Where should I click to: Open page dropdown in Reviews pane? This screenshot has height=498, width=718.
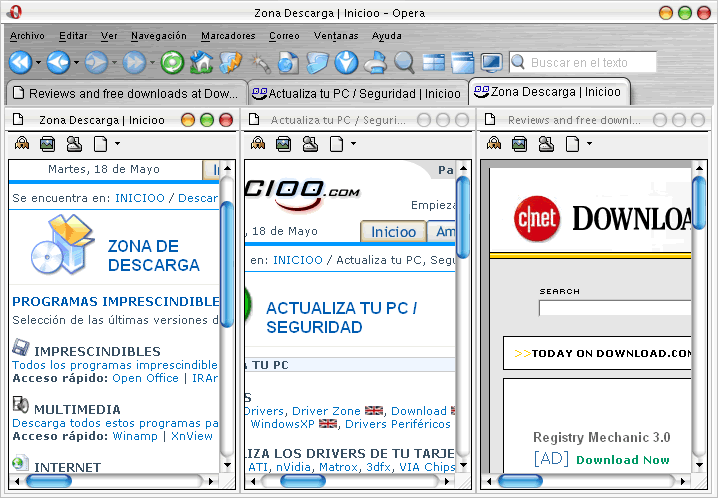click(589, 144)
